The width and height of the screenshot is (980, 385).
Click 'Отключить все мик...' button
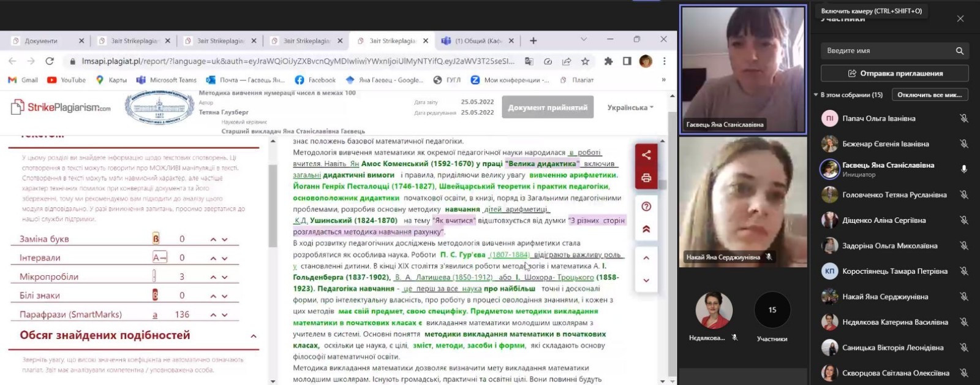point(930,94)
